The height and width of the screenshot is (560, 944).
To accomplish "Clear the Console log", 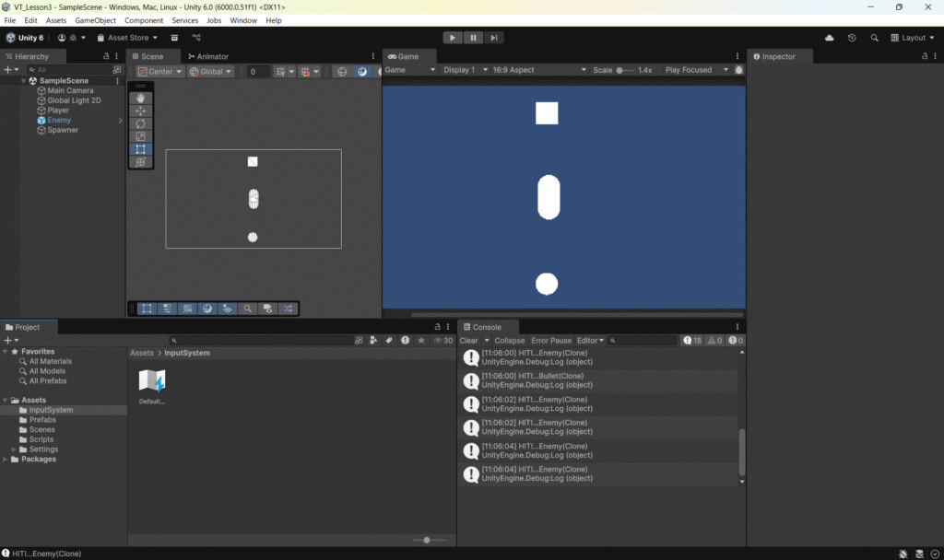I will [468, 341].
